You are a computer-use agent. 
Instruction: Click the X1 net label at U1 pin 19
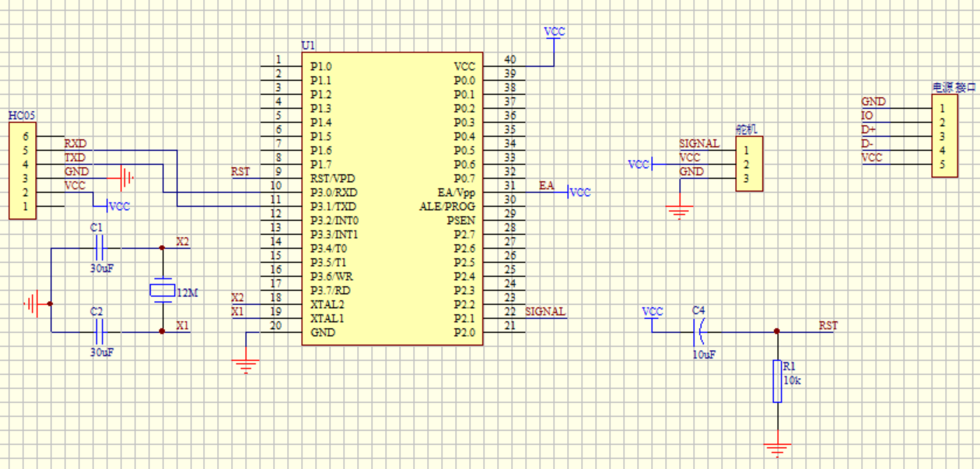point(238,312)
